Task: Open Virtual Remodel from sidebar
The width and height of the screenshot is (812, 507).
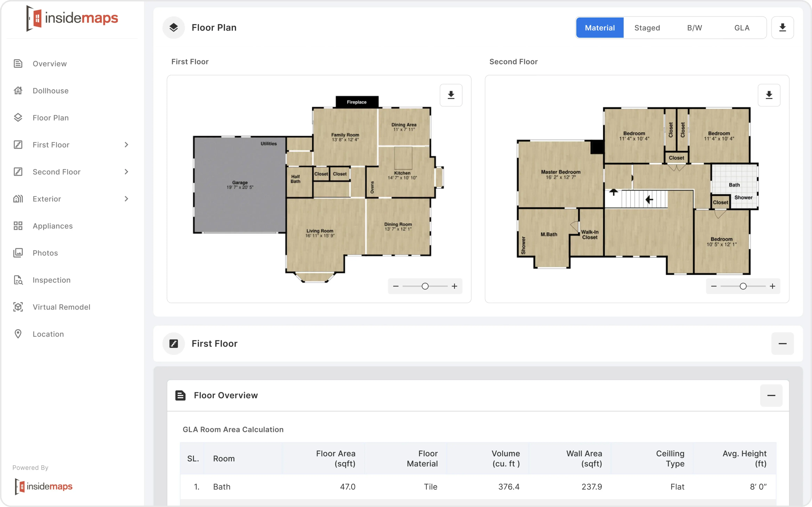Action: pyautogui.click(x=61, y=307)
